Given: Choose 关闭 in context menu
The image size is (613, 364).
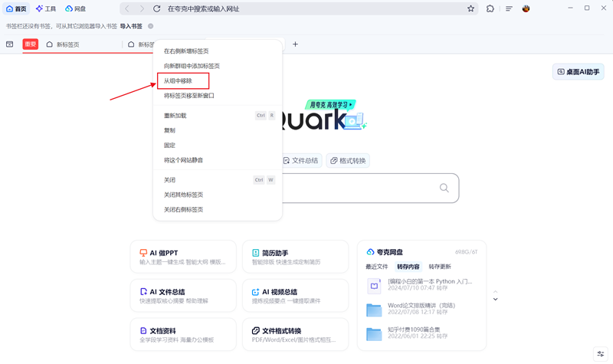Looking at the screenshot, I should 218,180.
